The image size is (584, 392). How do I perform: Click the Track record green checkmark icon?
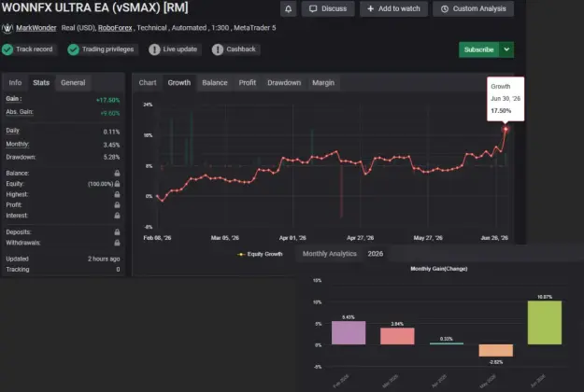point(7,49)
